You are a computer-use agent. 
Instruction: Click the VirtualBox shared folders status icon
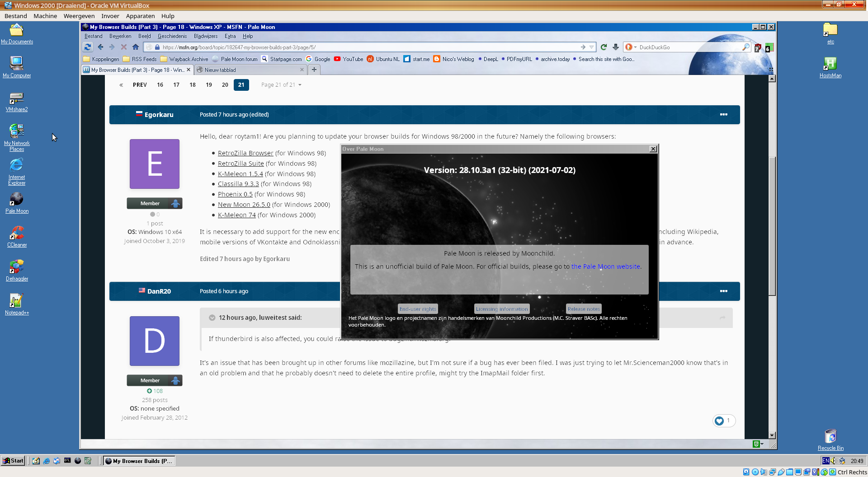click(789, 472)
